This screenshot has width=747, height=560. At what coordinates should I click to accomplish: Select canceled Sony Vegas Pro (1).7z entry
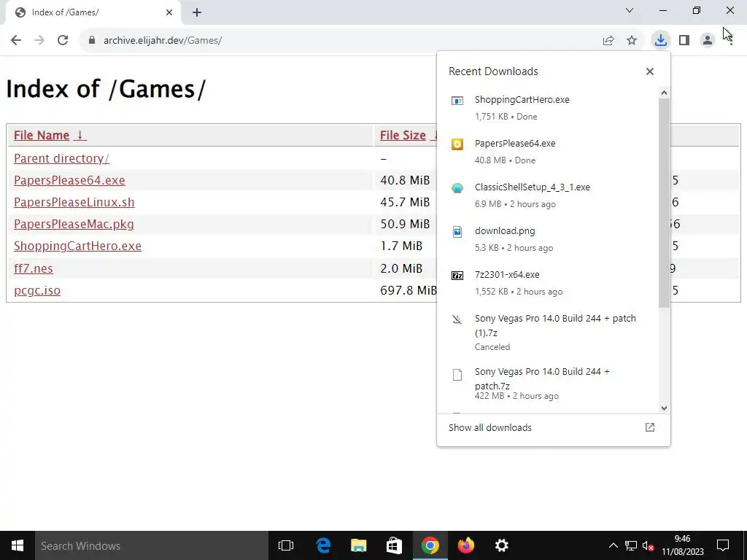[549, 332]
